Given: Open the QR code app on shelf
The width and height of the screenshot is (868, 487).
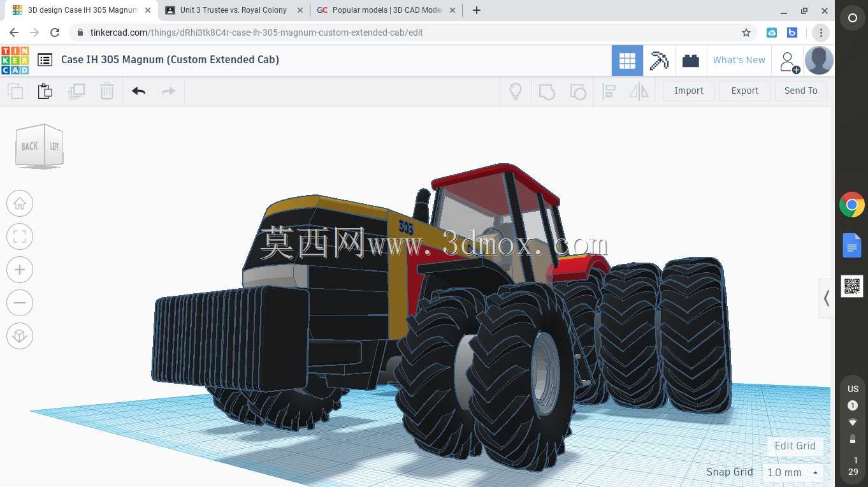Looking at the screenshot, I should pyautogui.click(x=852, y=286).
